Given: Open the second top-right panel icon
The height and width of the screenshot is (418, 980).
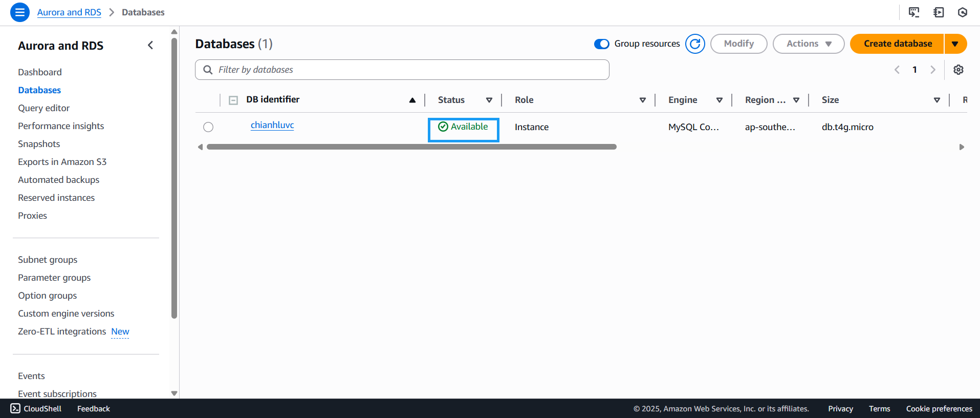Looking at the screenshot, I should [939, 12].
